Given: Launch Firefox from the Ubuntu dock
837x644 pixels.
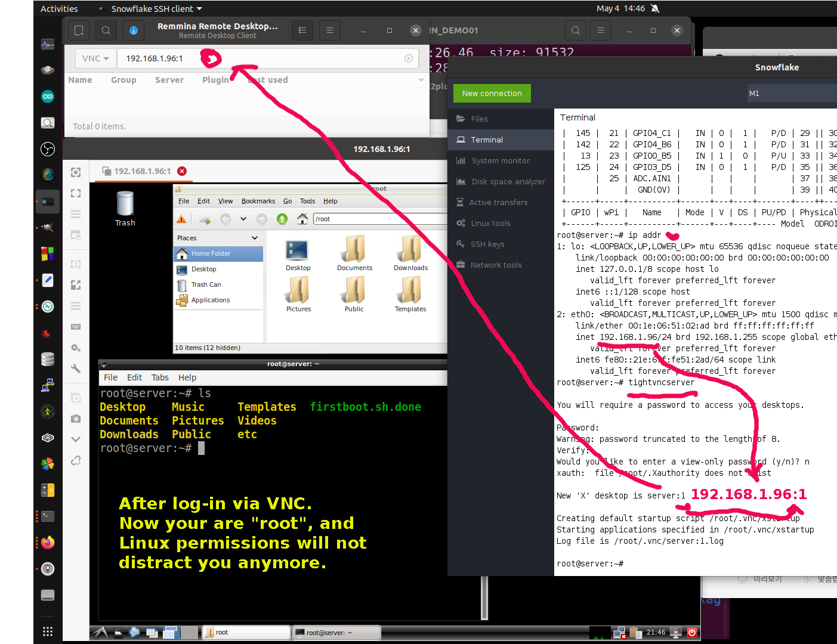Looking at the screenshot, I should pyautogui.click(x=48, y=542).
